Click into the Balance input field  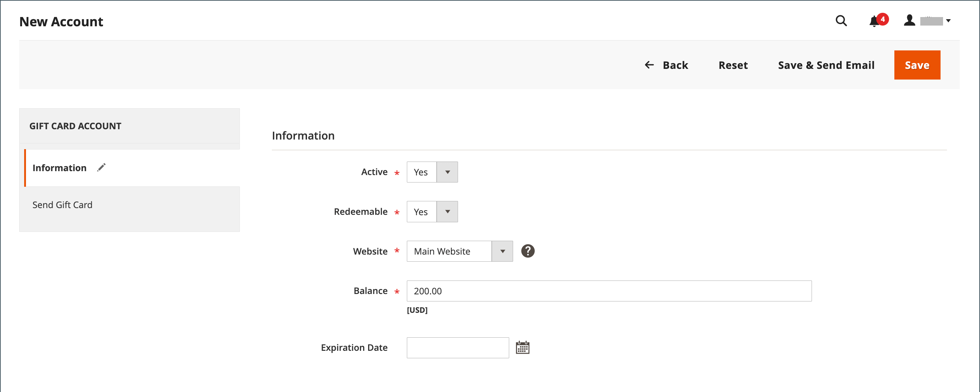point(609,291)
